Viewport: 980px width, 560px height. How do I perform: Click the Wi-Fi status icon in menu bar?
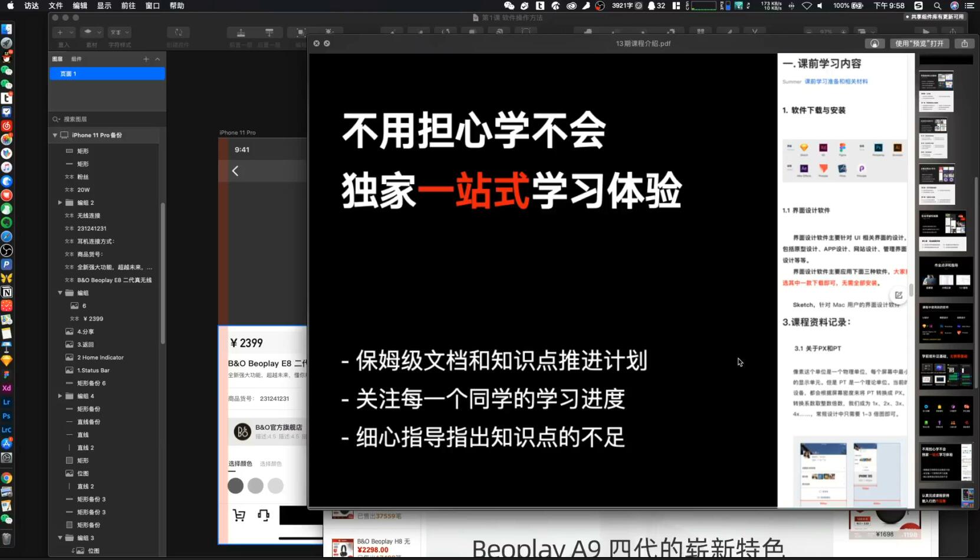point(807,5)
